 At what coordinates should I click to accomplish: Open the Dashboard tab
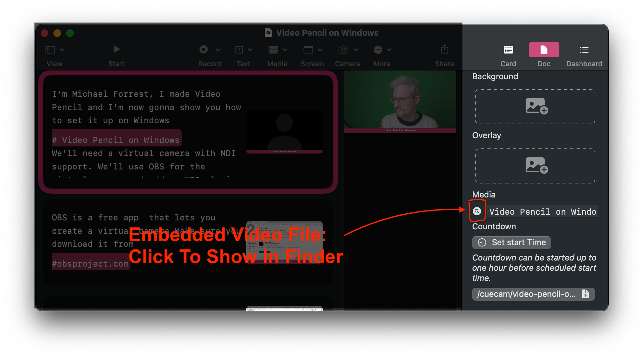pyautogui.click(x=584, y=55)
